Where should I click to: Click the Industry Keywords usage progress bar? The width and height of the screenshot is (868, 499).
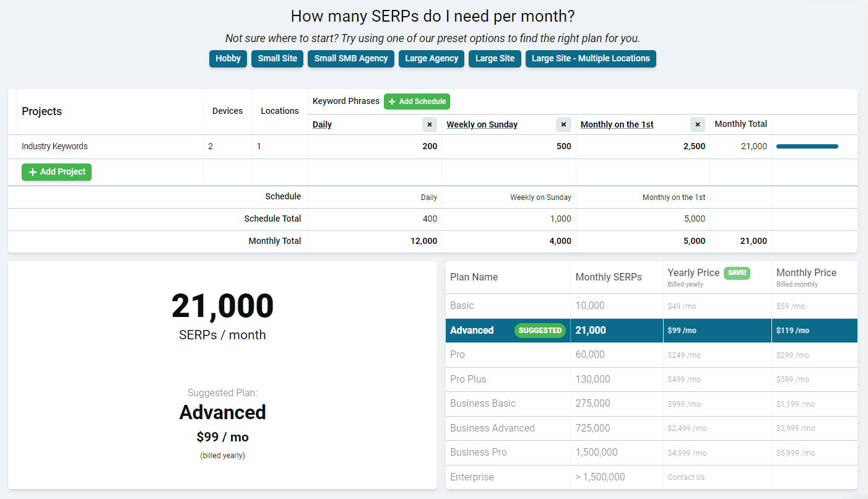[x=807, y=147]
